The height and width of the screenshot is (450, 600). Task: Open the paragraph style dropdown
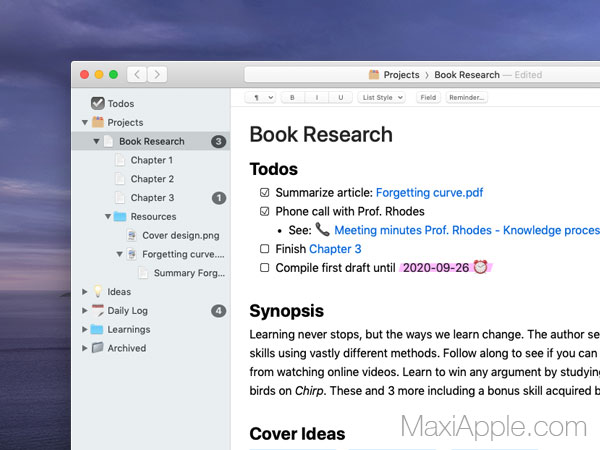click(x=260, y=98)
